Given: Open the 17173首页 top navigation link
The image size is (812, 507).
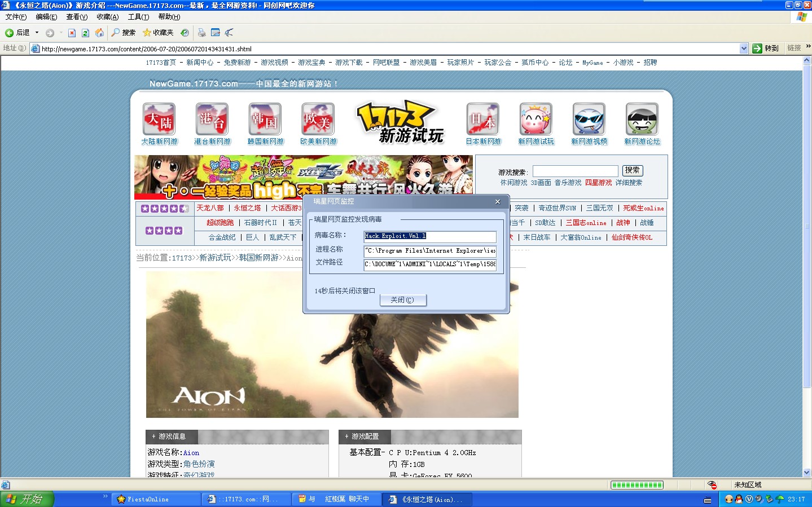Looking at the screenshot, I should coord(161,63).
